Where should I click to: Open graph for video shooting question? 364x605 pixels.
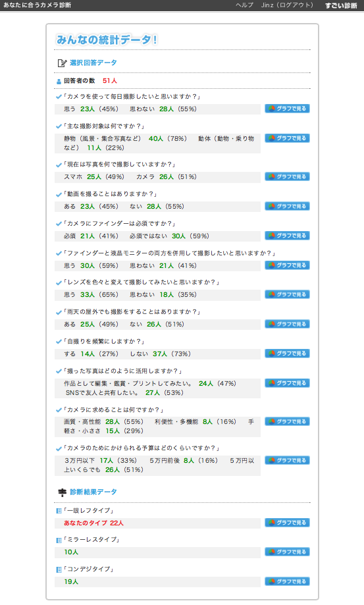[287, 206]
